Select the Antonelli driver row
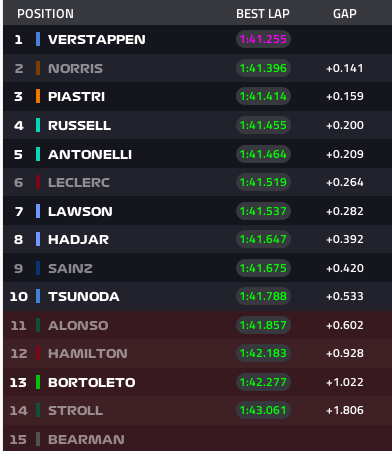This screenshot has height=451, width=392. pos(198,154)
